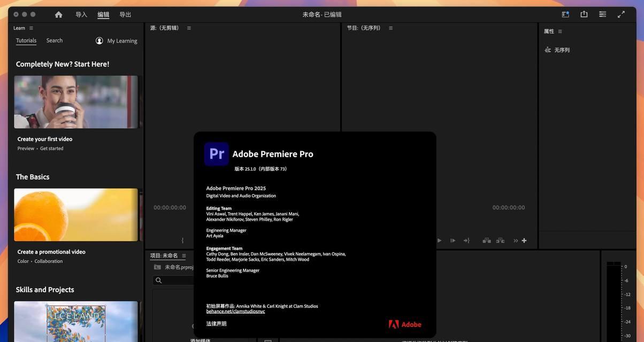Click 'Create your first video' title

click(x=45, y=139)
